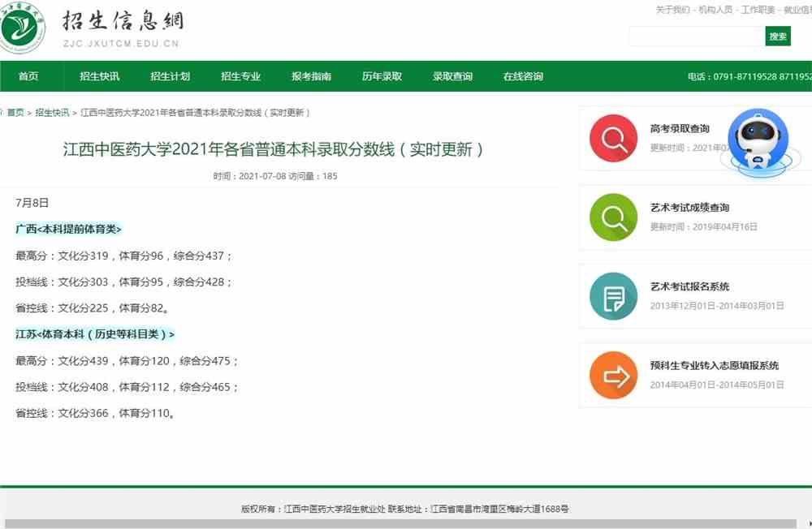812x529 pixels.
Task: Open the 预科生专业转入志愿填报系统 link
Action: (x=715, y=365)
